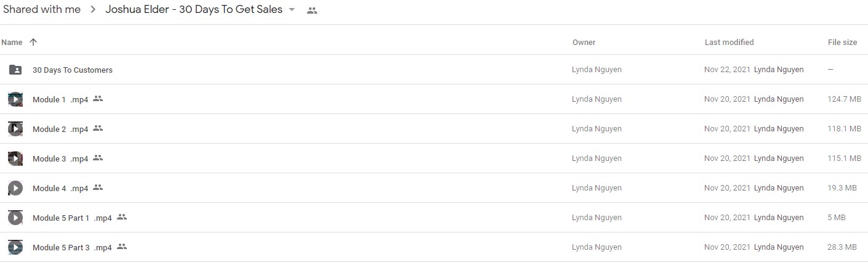Open the Joshua Elder folder breadcrumb menu
Image resolution: width=868 pixels, height=267 pixels.
coord(194,9)
